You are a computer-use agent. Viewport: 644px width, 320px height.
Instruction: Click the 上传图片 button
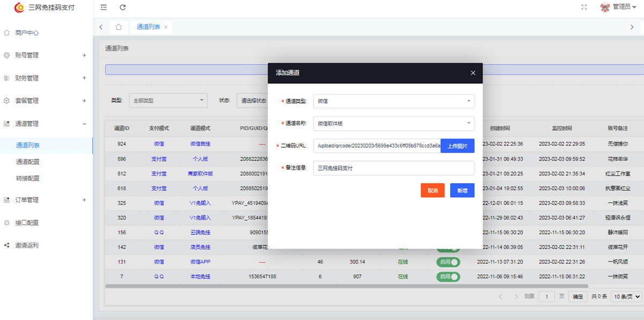coord(457,146)
